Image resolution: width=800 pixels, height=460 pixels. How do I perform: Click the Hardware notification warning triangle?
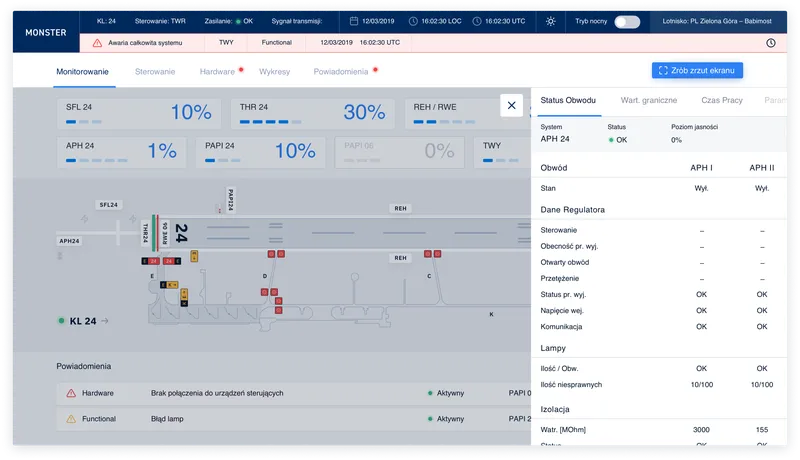pyautogui.click(x=71, y=393)
